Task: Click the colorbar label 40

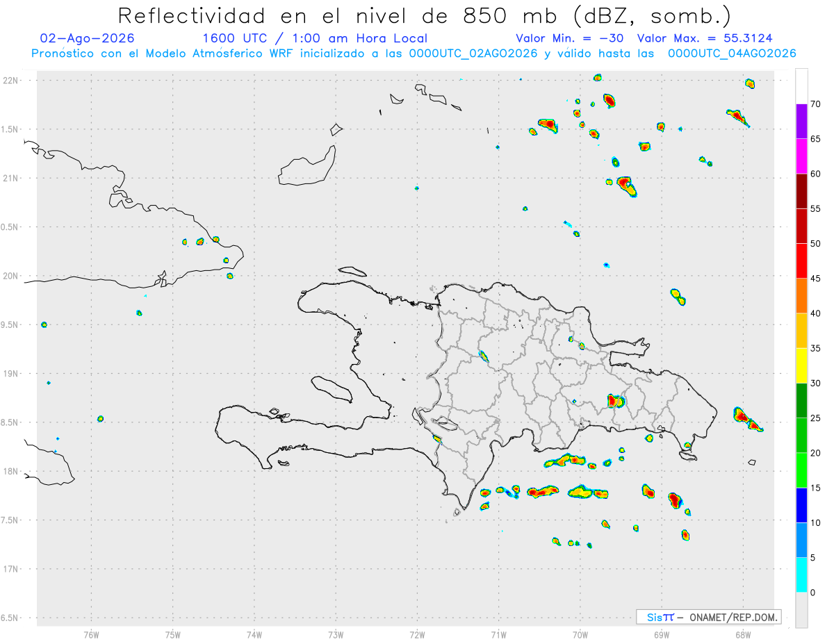Action: click(816, 313)
